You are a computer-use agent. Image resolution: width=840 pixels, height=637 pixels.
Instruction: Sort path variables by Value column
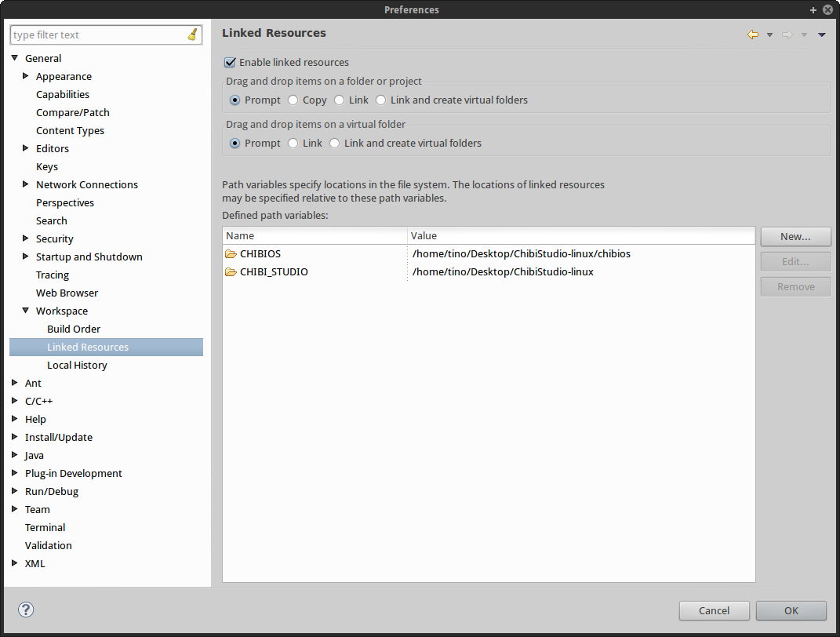pos(581,235)
